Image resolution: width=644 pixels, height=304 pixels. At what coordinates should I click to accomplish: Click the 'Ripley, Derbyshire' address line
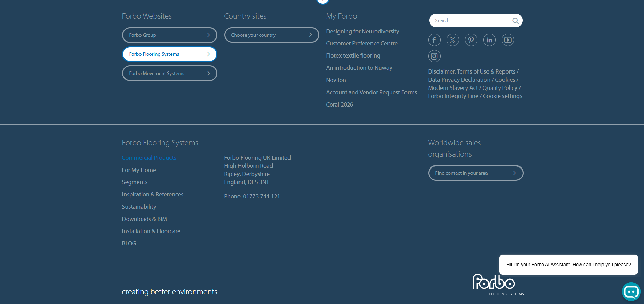coord(247,174)
